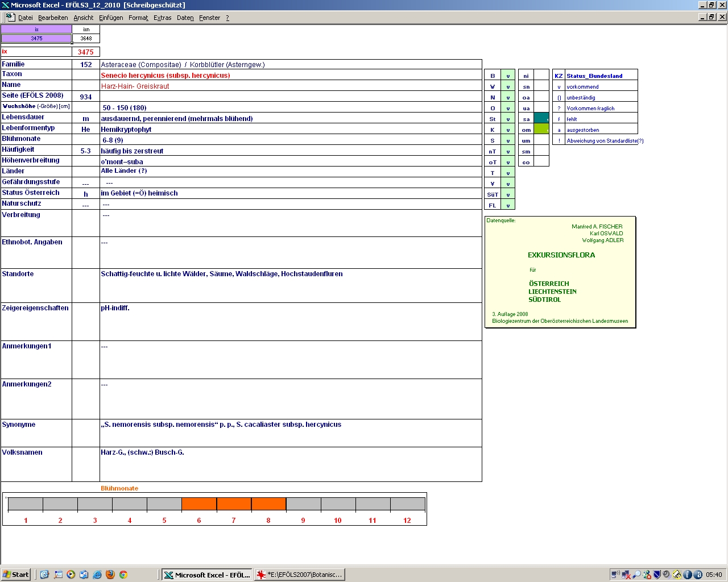Select the grey month bar above 12
The image size is (728, 582).
click(407, 504)
